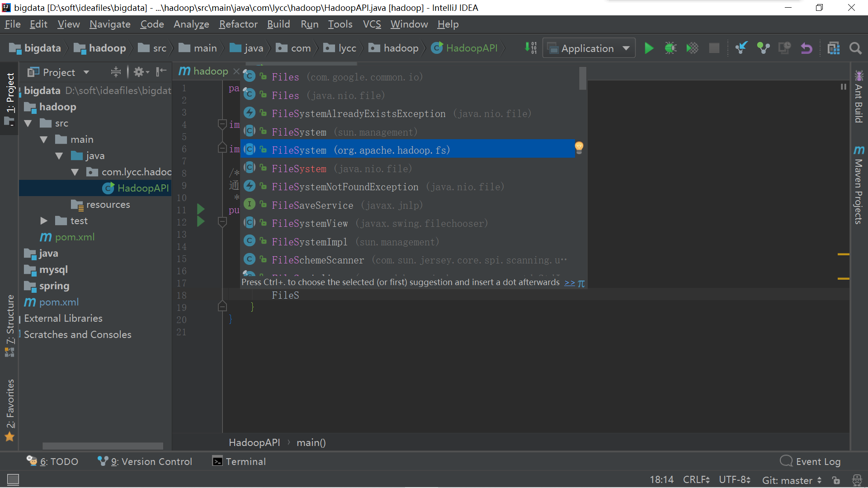Toggle tool window quick-access button bottom-left
Image resolution: width=868 pixels, height=488 pixels.
tap(13, 479)
